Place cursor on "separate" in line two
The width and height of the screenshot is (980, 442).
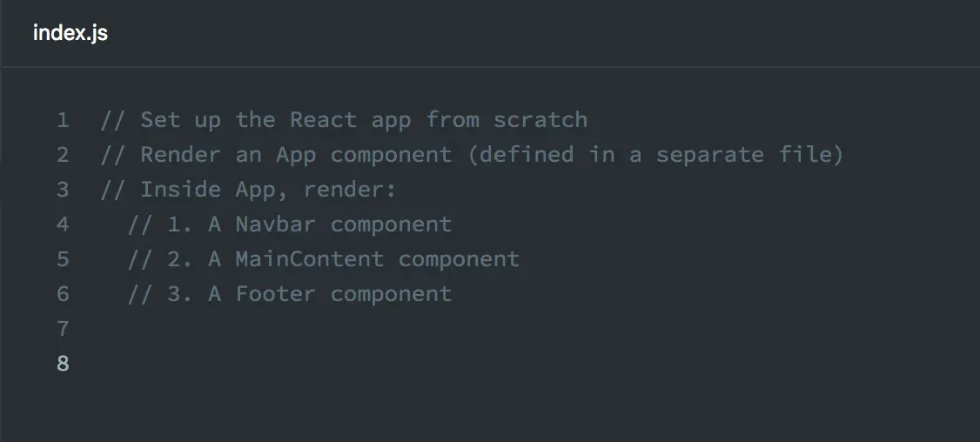[709, 155]
